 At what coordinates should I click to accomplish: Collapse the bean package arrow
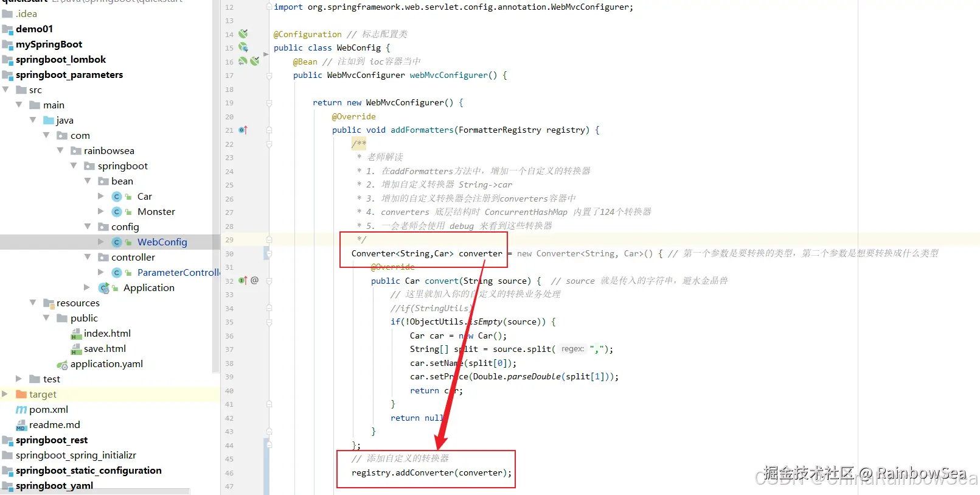tap(88, 181)
